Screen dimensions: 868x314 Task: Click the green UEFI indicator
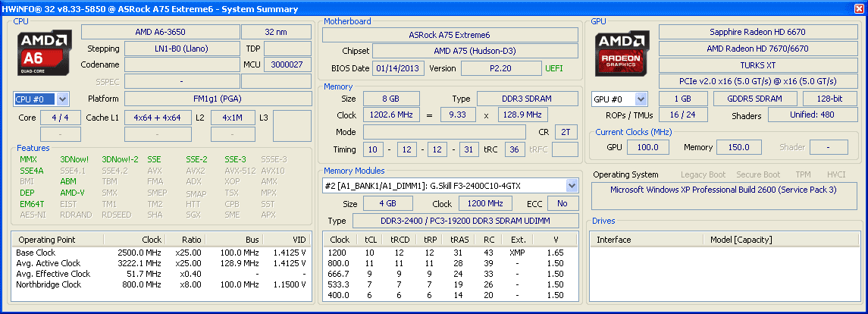coord(554,68)
